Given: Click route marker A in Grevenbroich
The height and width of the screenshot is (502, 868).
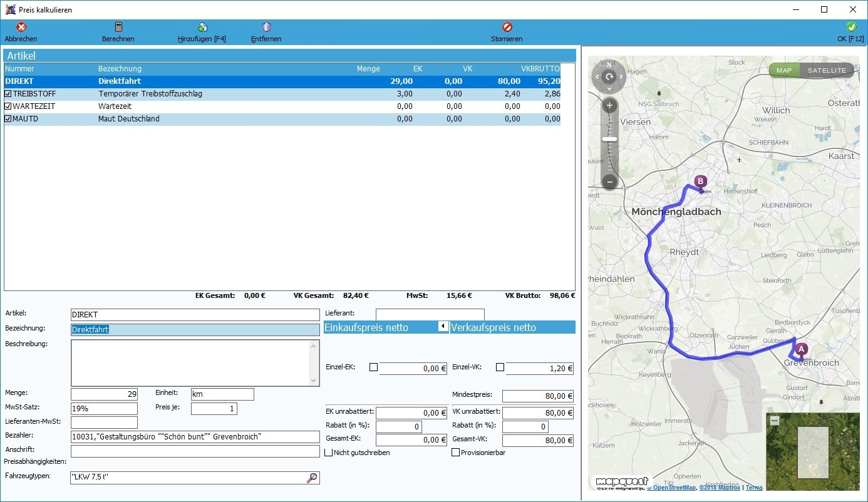Looking at the screenshot, I should [x=801, y=351].
